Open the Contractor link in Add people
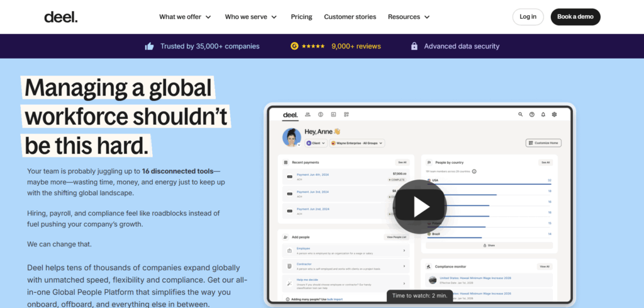 [304, 264]
